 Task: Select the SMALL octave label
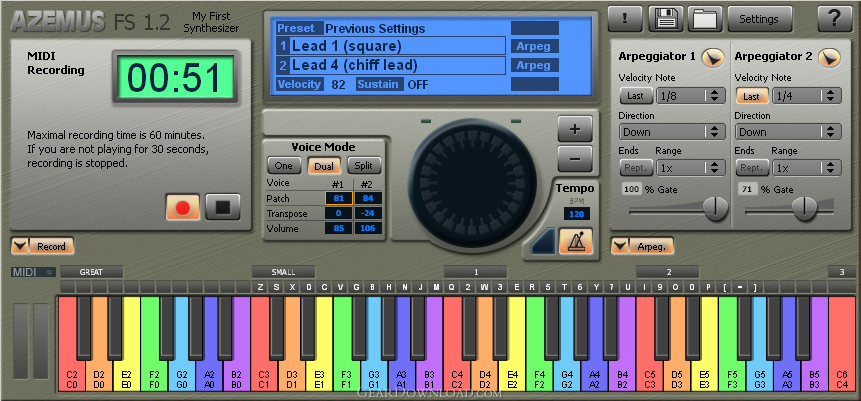point(283,272)
